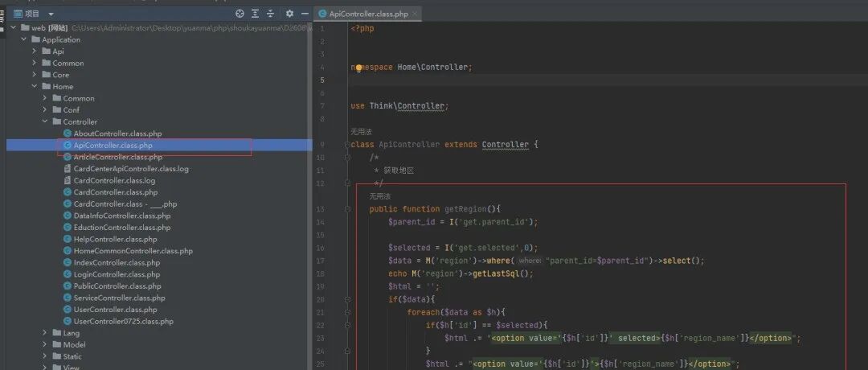Screen dimensions: 868x370
Task: Click the CardController.class.php file icon
Action: pos(68,192)
